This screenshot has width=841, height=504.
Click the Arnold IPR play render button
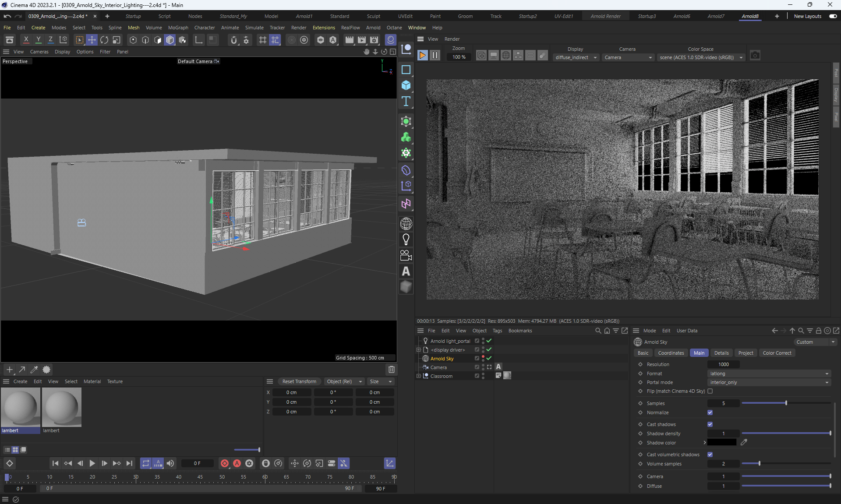(x=422, y=55)
